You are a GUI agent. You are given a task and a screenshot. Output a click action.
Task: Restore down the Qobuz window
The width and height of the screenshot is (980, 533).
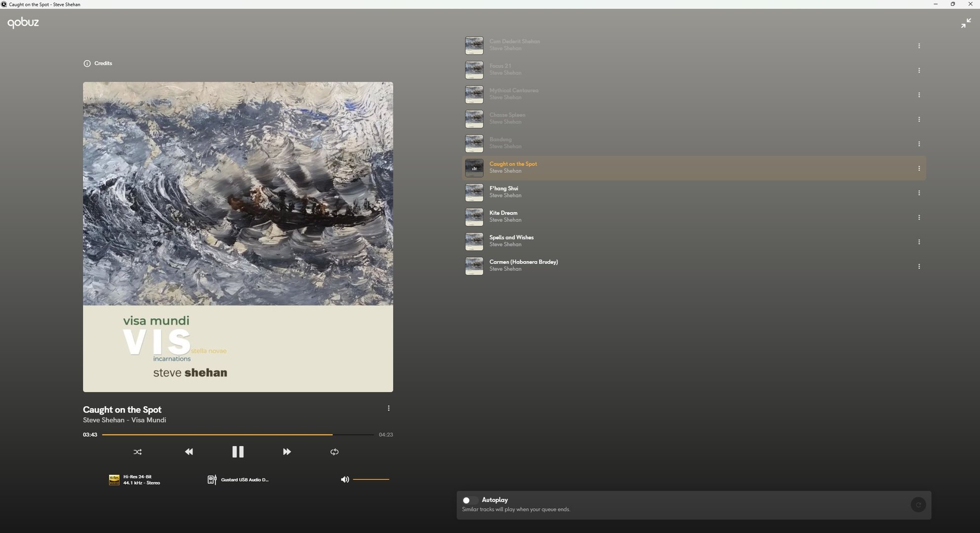point(953,4)
